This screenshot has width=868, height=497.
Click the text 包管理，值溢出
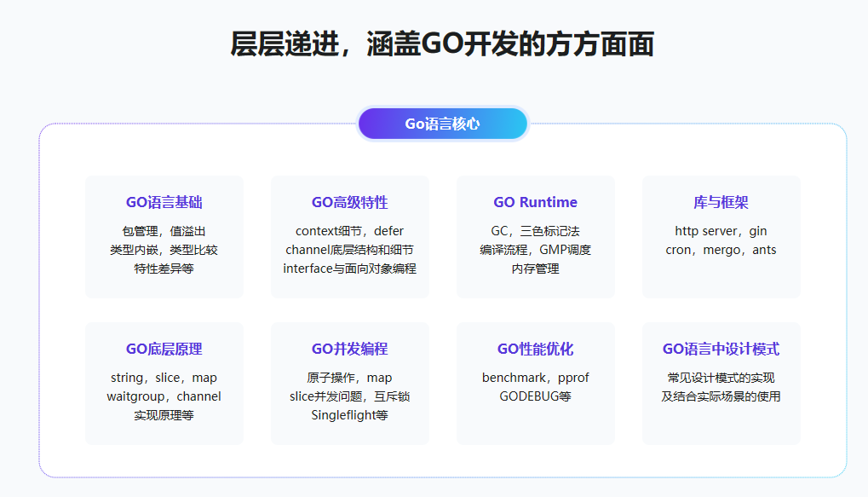click(164, 231)
